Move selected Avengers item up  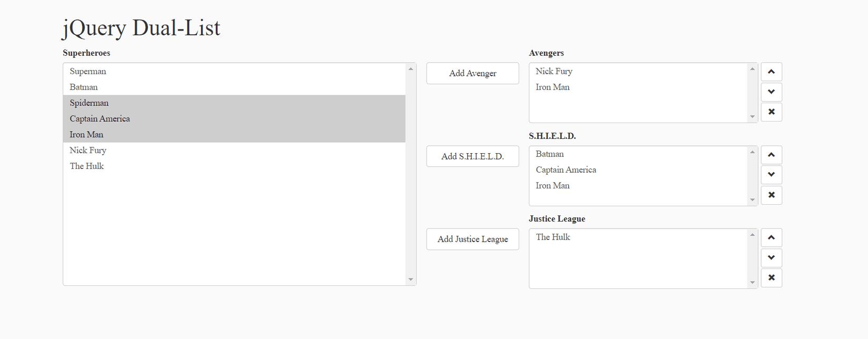tap(771, 72)
